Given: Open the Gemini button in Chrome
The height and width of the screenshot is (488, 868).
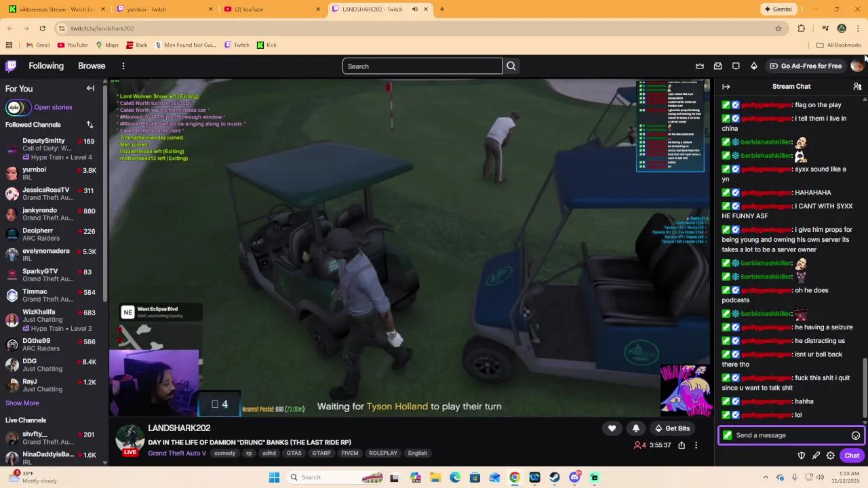Looking at the screenshot, I should click(778, 9).
